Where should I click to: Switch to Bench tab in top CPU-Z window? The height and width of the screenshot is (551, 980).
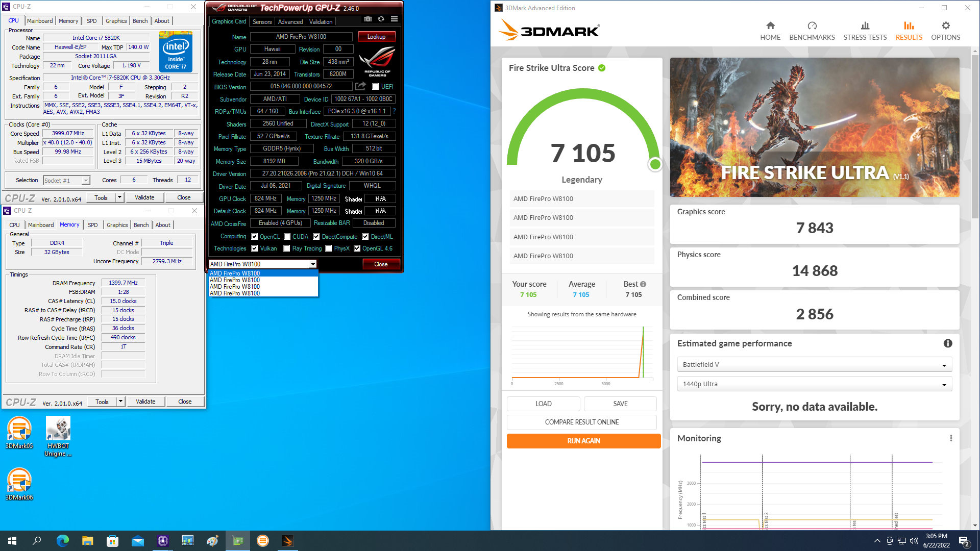[140, 21]
